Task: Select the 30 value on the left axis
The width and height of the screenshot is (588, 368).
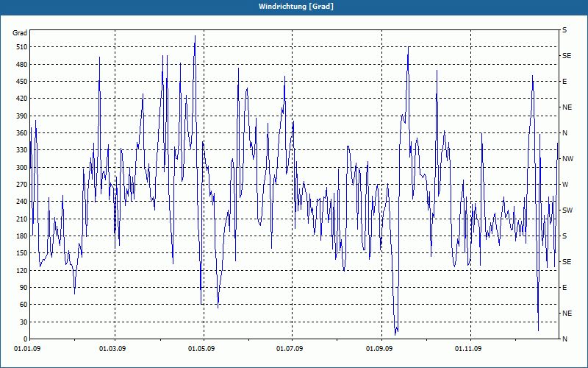Action: [24, 322]
